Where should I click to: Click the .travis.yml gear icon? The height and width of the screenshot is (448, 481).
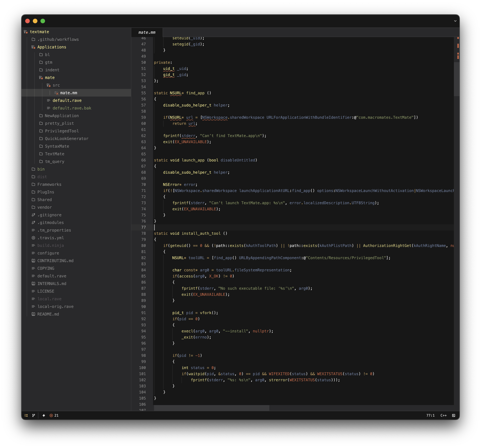point(33,238)
